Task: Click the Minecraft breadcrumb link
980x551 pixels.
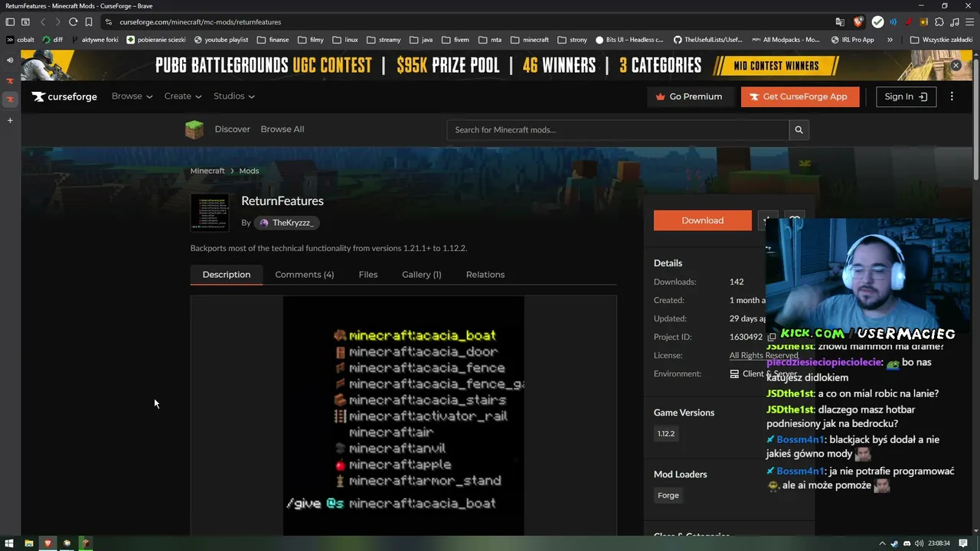Action: coord(207,171)
